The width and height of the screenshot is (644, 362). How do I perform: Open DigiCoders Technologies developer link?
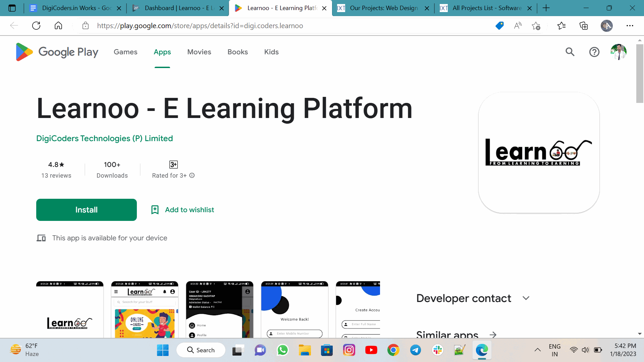coord(105,138)
